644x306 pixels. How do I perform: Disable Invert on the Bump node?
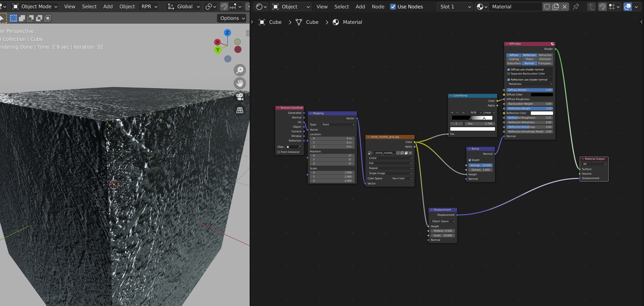pos(470,160)
